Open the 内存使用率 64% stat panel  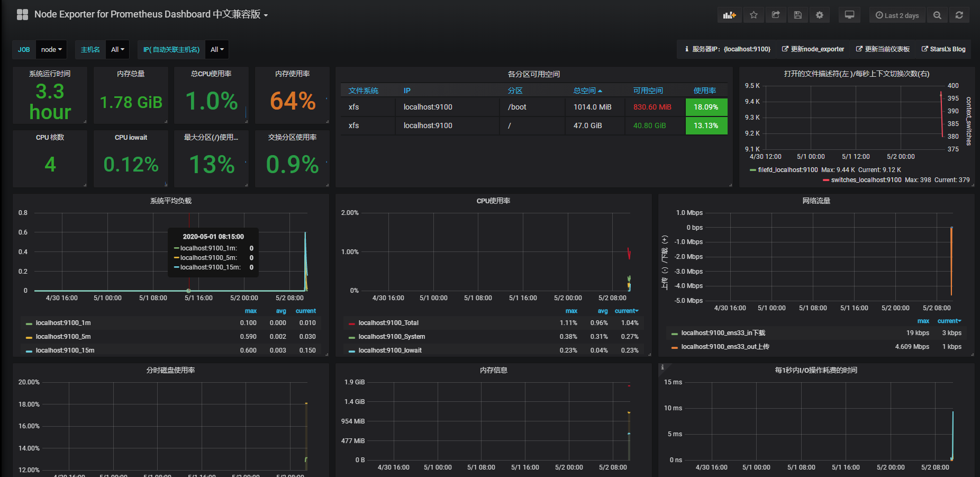pyautogui.click(x=292, y=95)
